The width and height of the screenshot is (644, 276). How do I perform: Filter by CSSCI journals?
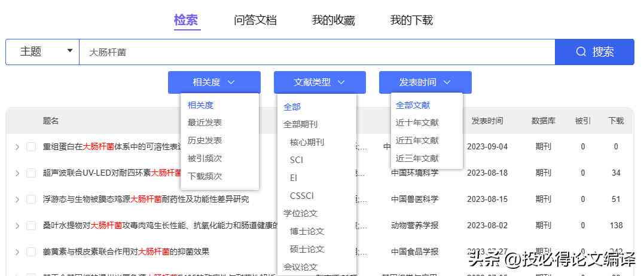(x=302, y=195)
